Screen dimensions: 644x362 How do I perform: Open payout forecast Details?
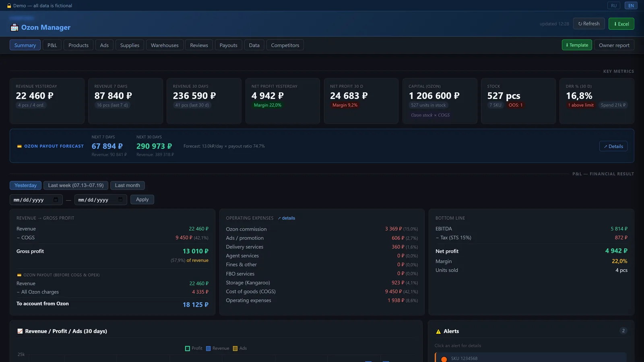[613, 146]
